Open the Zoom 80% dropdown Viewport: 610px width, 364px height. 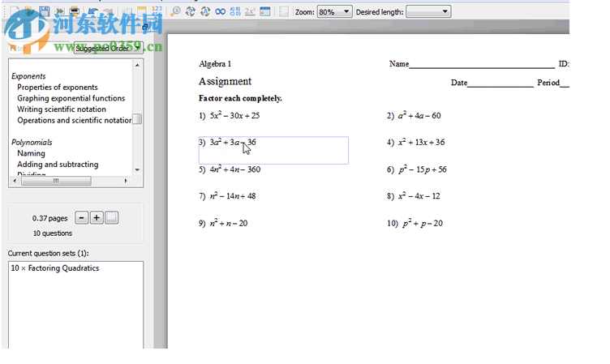334,11
